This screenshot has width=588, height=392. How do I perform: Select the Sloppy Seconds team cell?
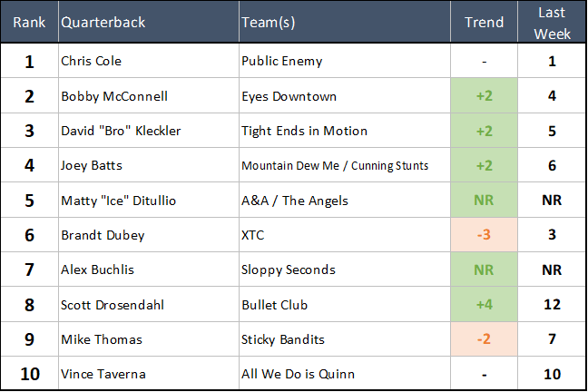pyautogui.click(x=288, y=269)
